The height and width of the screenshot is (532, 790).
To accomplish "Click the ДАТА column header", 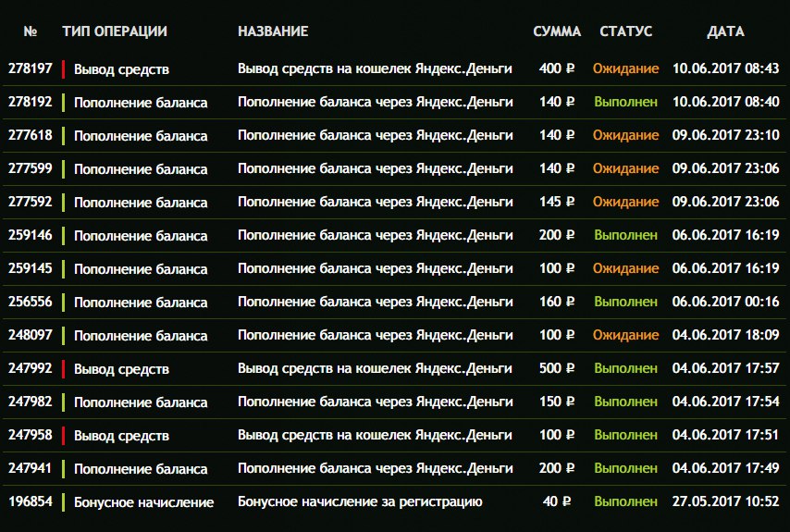I will 725,31.
